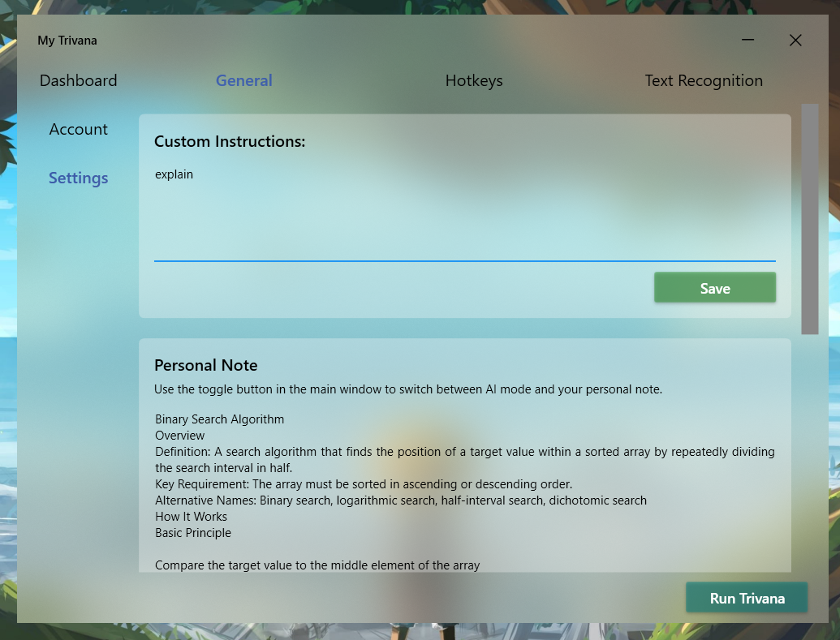Click the 'Compare the target value' line
Screen dimensions: 840x640
317,565
